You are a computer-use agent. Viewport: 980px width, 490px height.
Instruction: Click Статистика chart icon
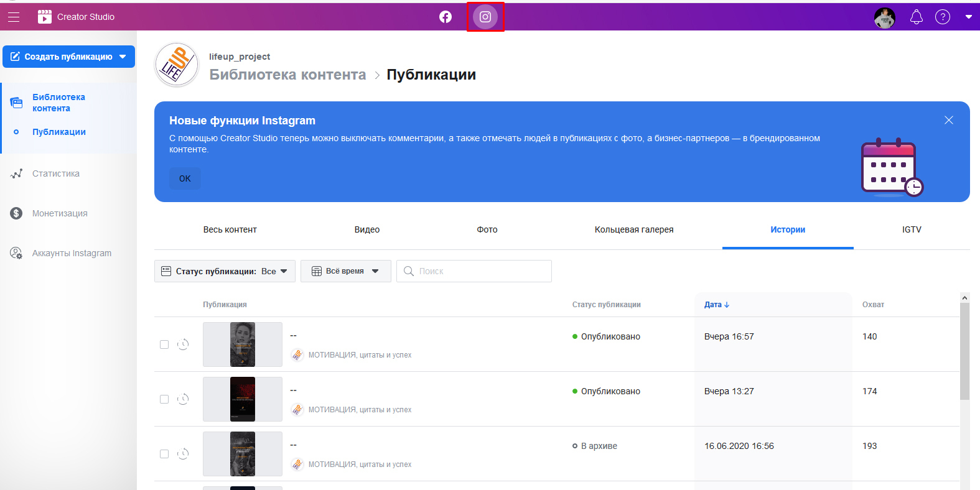click(x=16, y=173)
